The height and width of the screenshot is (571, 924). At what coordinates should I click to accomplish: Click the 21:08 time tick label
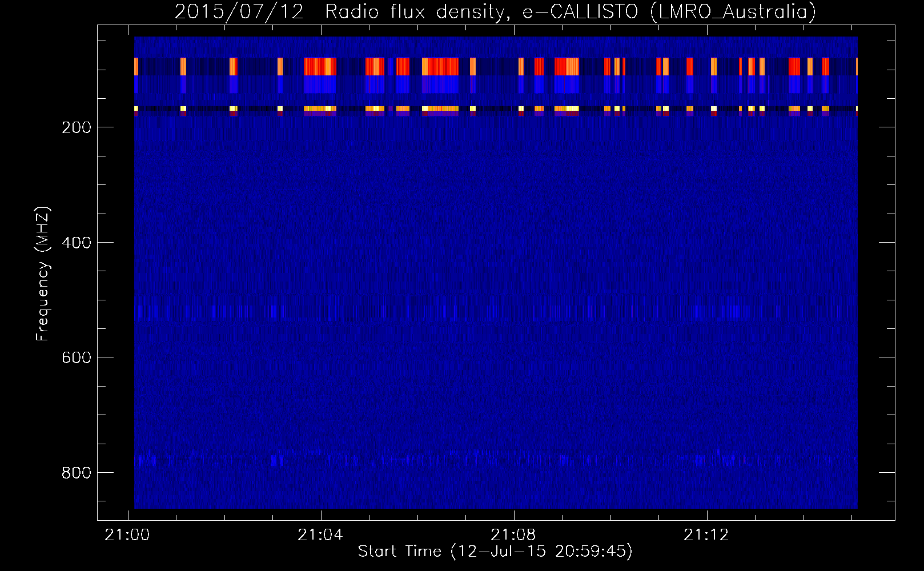pos(513,535)
